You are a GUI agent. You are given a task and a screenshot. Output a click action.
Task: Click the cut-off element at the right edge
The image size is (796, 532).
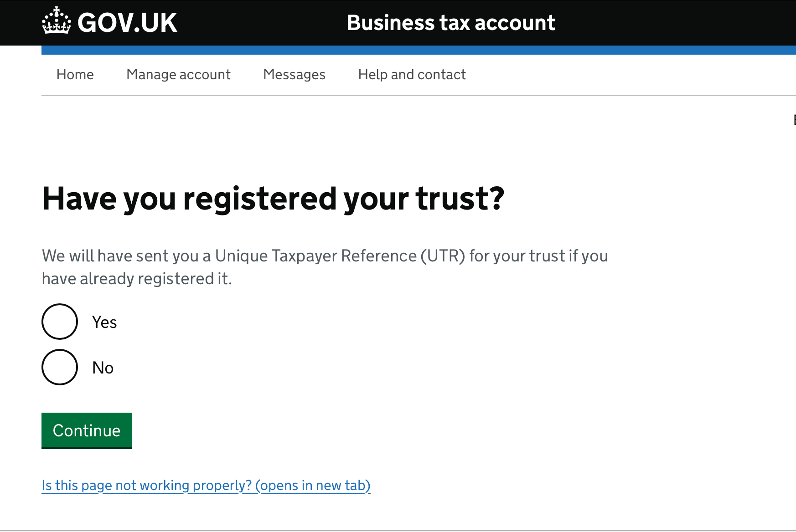click(x=794, y=120)
